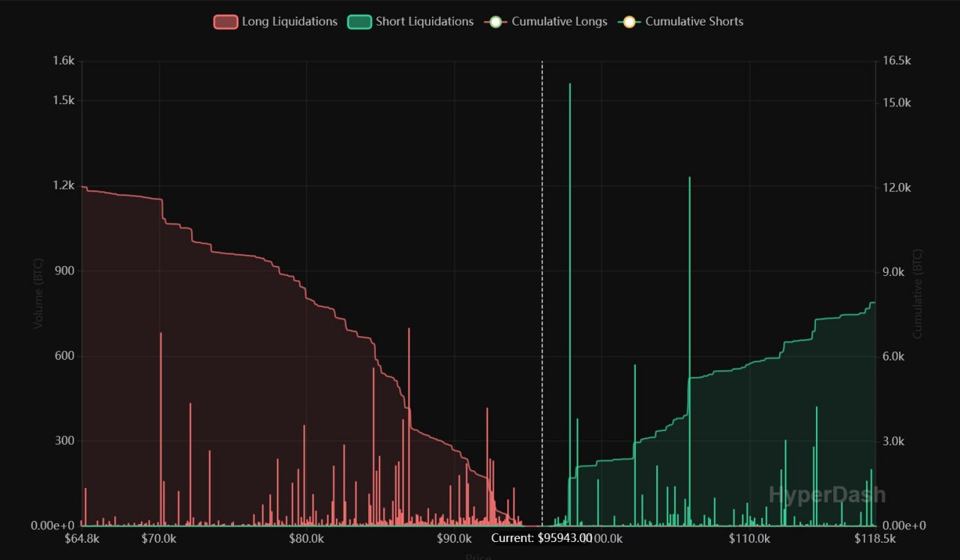
Task: Click the $80.0k price axis label
Action: point(306,538)
